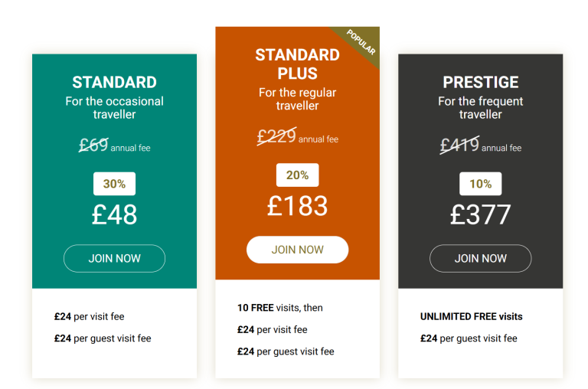Click the £377 discounted price
This screenshot has width=588, height=389.
(x=480, y=215)
